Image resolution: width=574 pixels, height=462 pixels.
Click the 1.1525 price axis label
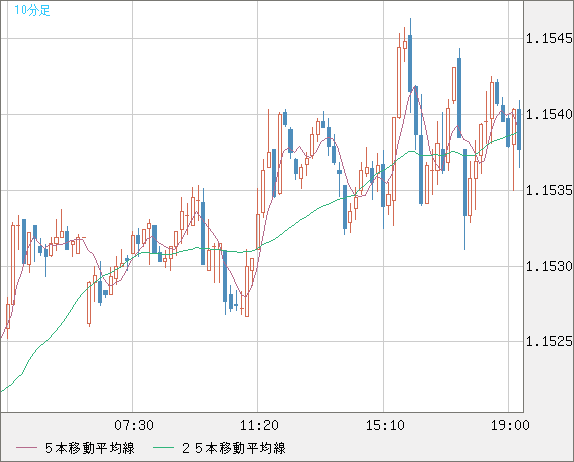[x=549, y=342]
